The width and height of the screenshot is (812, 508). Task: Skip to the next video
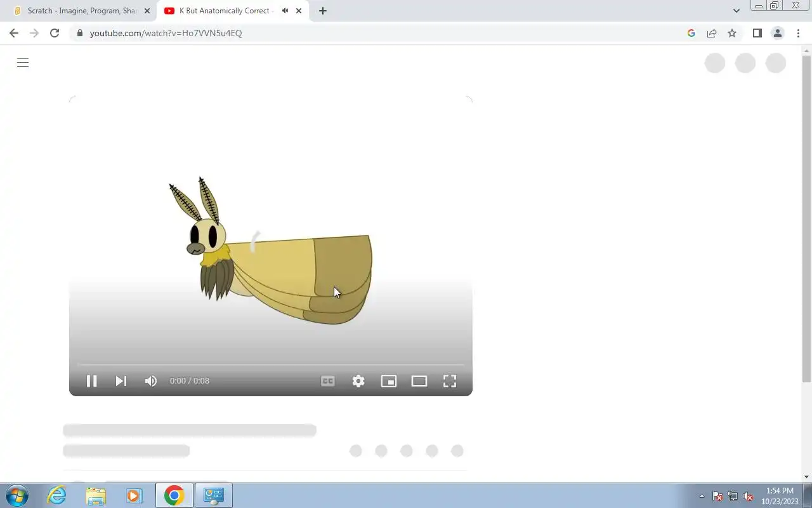pos(121,381)
